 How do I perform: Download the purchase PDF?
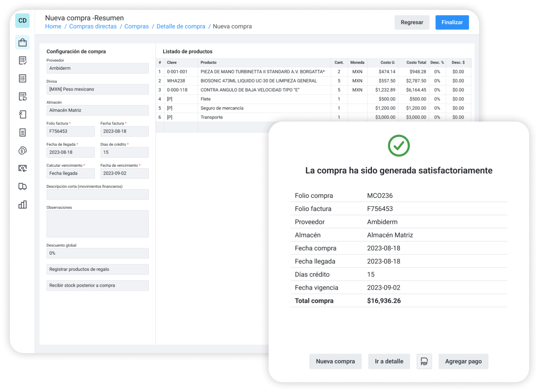(x=424, y=361)
